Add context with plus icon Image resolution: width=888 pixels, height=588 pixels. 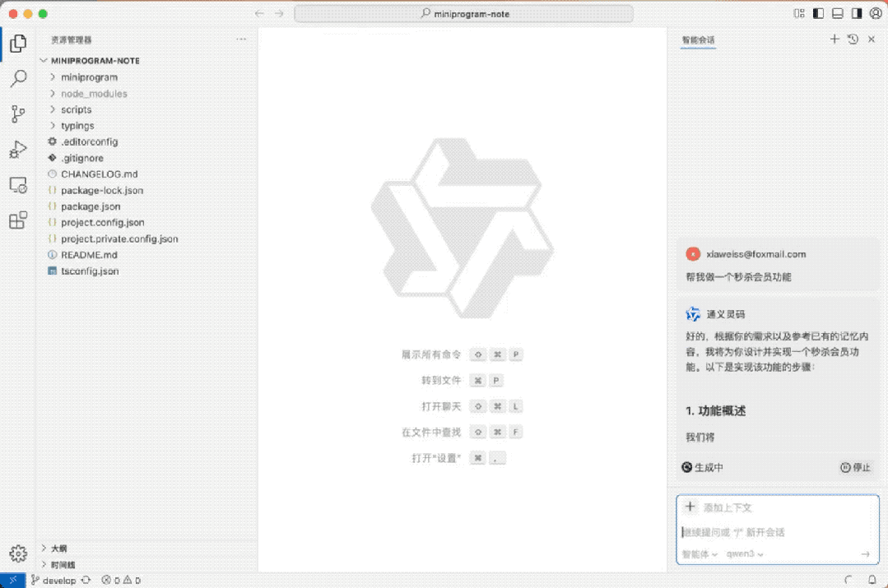point(690,507)
